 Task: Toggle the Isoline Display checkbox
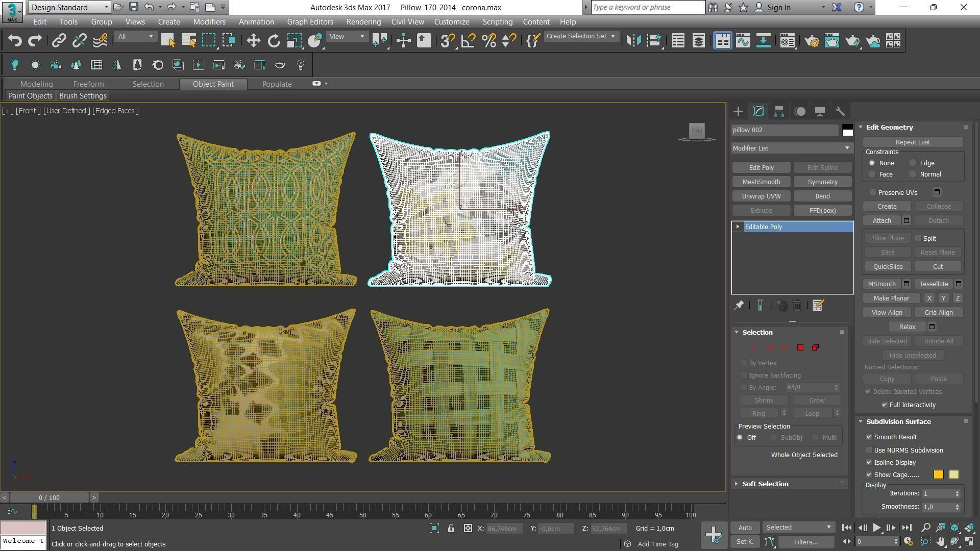[869, 462]
